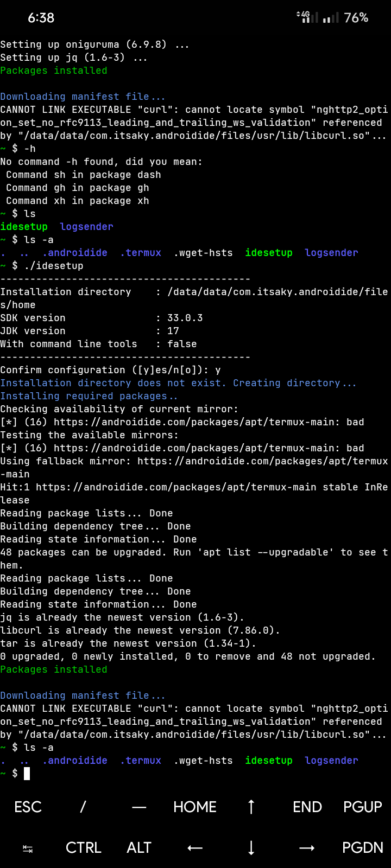The width and height of the screenshot is (391, 868).
Task: Toggle the CTRL modifier key
Action: pos(83,847)
